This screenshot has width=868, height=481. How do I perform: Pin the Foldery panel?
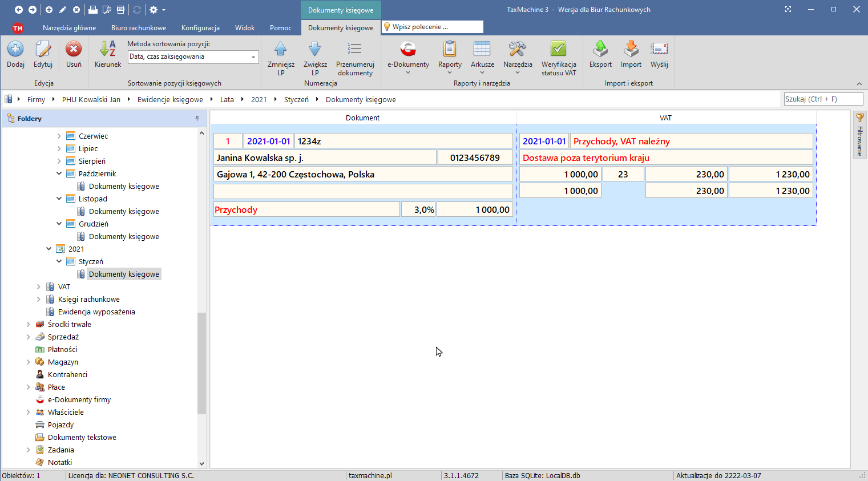pyautogui.click(x=197, y=119)
